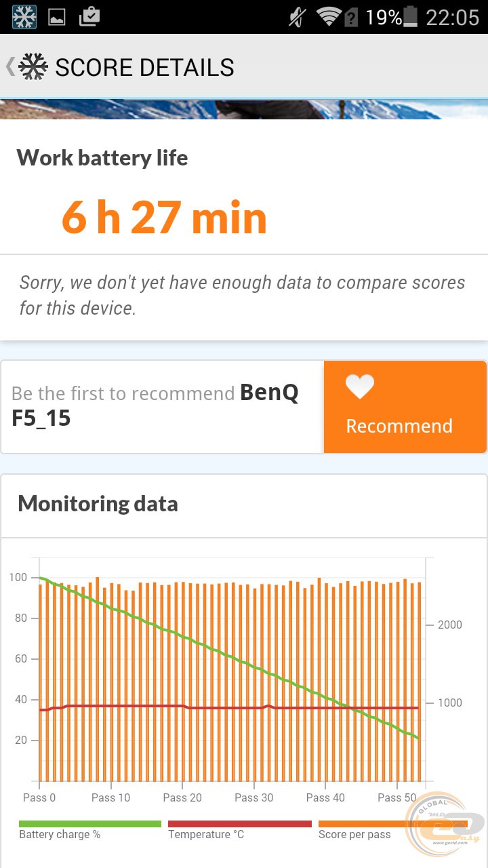Tap the heart icon on the Recommend button
This screenshot has width=488, height=868.
point(360,387)
